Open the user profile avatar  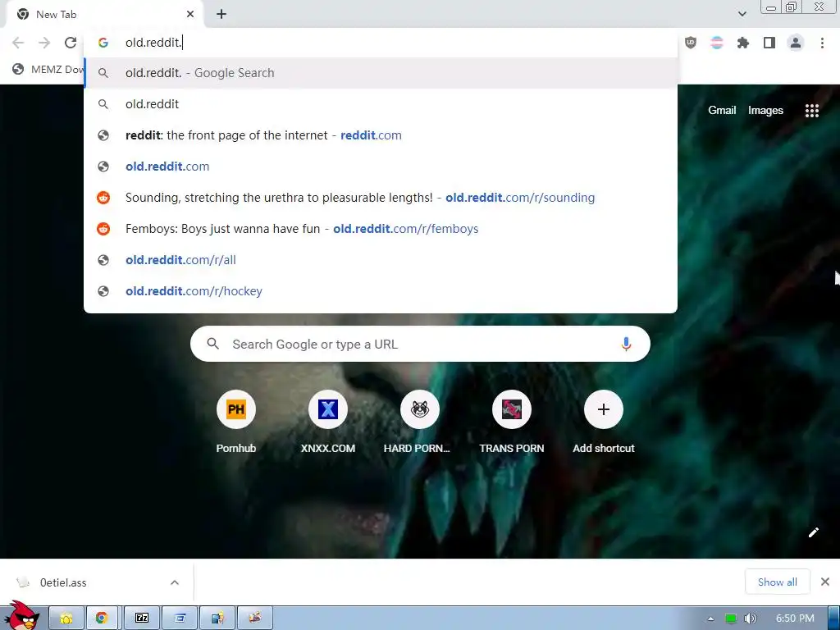coord(796,43)
